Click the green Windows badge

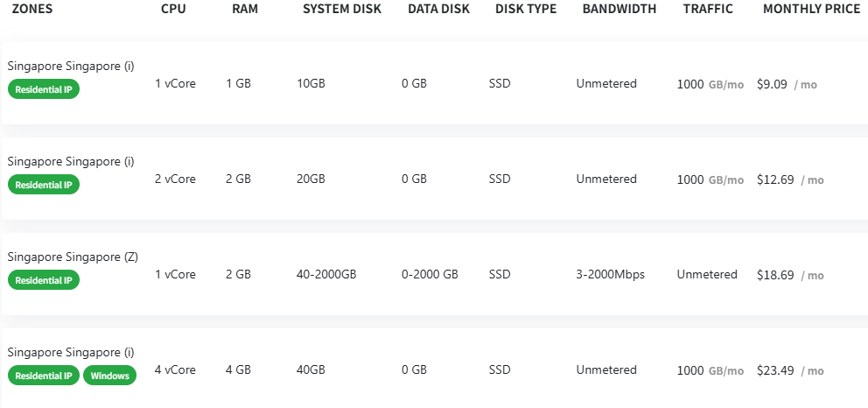pos(110,376)
